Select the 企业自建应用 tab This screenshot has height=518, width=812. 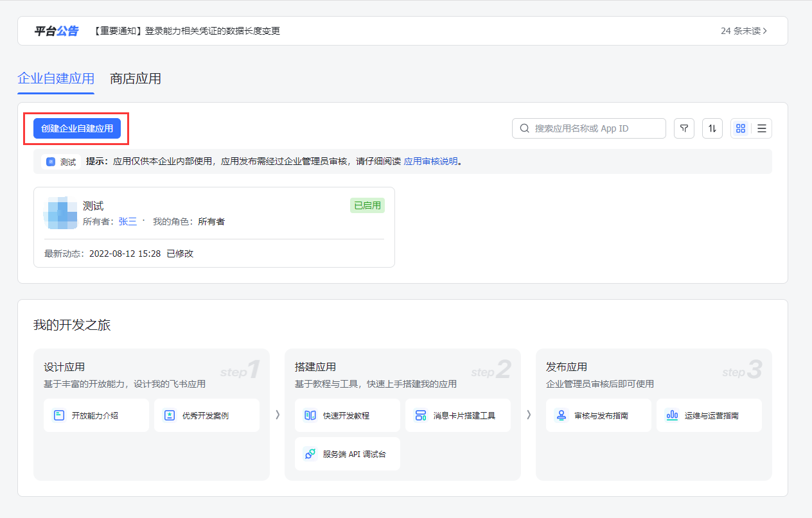point(56,79)
